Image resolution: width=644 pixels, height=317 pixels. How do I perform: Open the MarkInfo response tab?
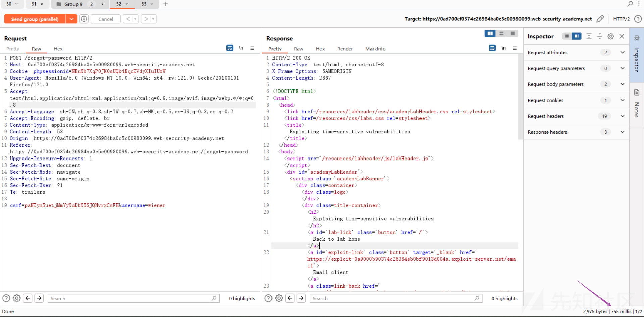[375, 49]
